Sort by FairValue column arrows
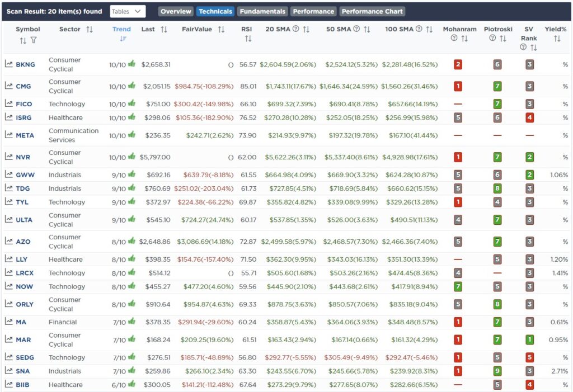Viewport: 573px width, 392px height. point(221,29)
